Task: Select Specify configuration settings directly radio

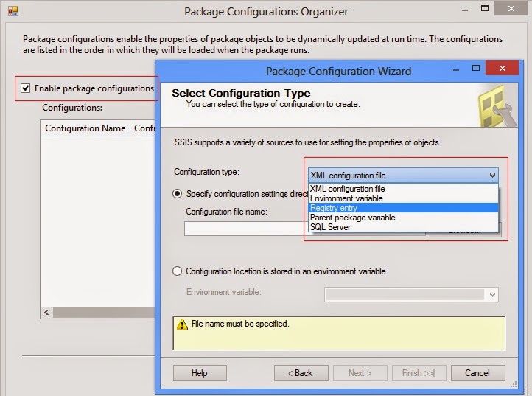Action: tap(177, 194)
